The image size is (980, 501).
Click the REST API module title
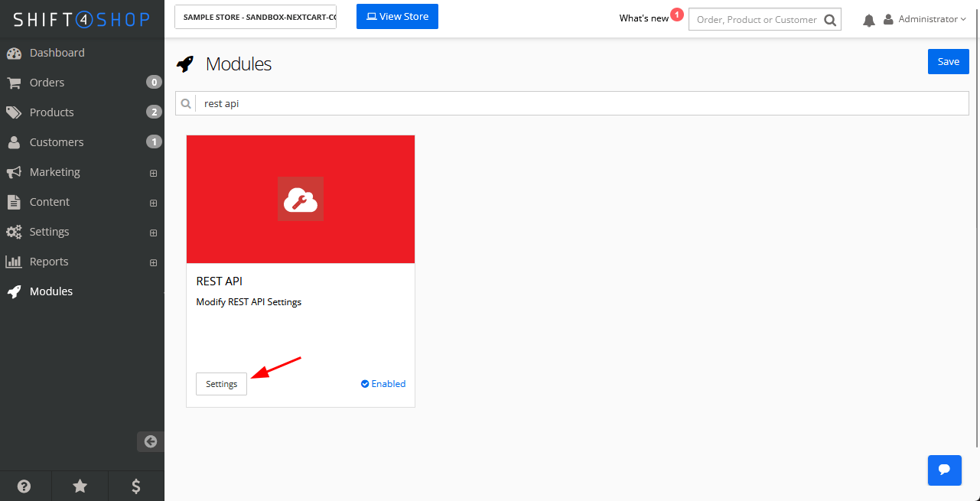coord(220,281)
